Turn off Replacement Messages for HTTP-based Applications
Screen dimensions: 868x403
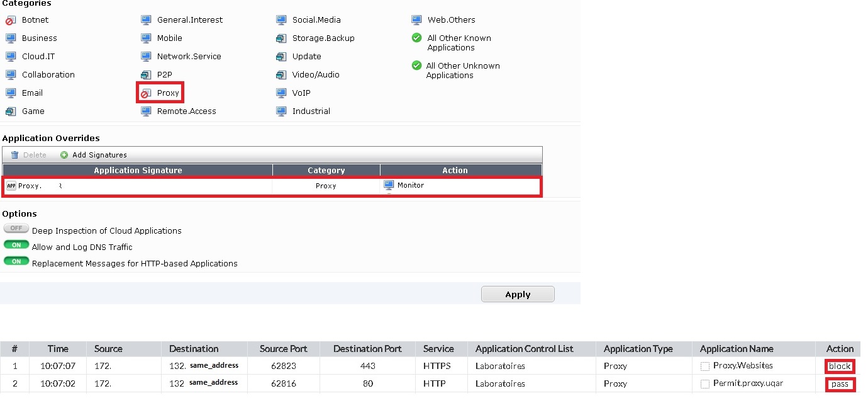point(16,261)
